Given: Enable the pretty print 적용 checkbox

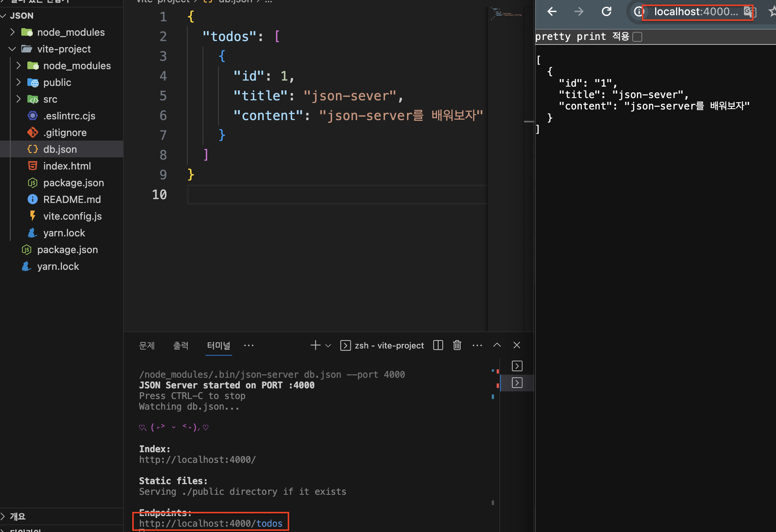Looking at the screenshot, I should [x=638, y=36].
